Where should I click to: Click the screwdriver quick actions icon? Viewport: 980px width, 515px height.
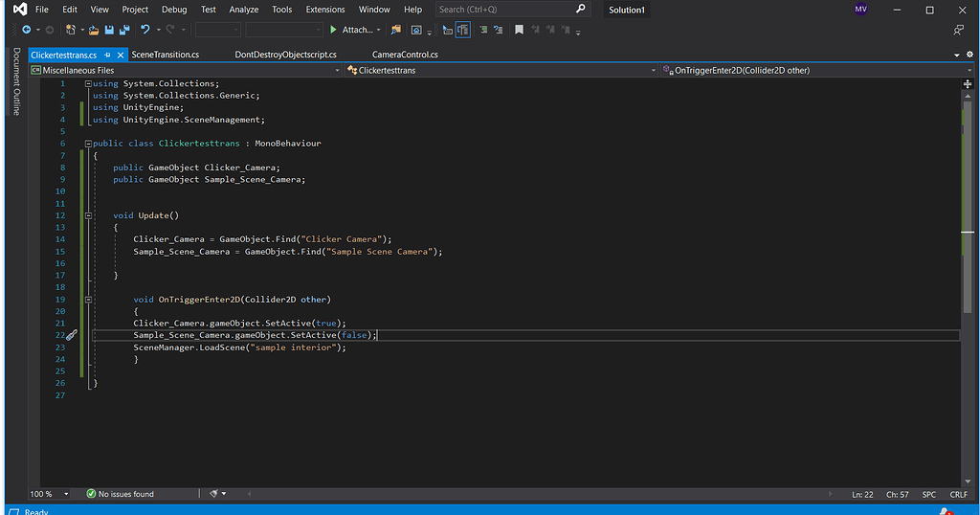[71, 335]
